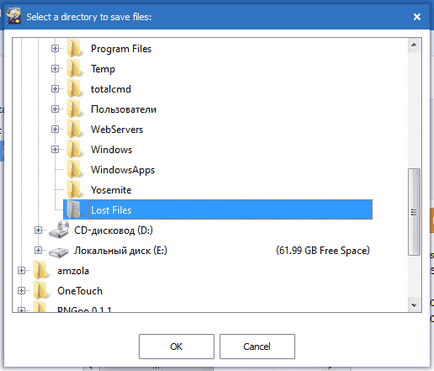
Task: Click the vertical scrollbar thumb
Action: 414,212
